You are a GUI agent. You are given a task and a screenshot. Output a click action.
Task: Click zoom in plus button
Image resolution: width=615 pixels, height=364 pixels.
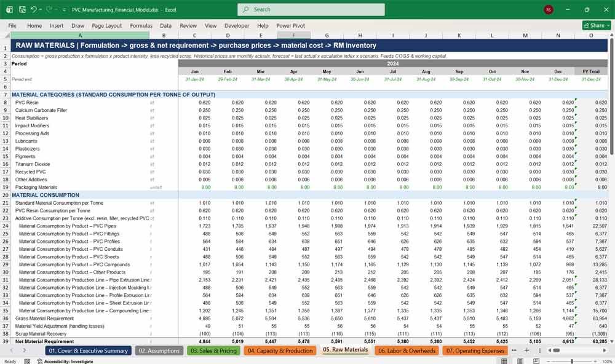pos(596,362)
